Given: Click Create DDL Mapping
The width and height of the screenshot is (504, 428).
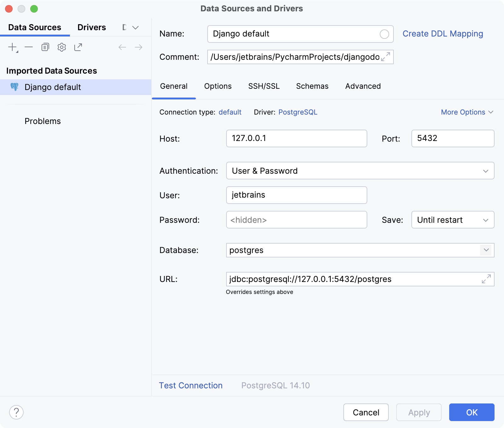Looking at the screenshot, I should [443, 33].
